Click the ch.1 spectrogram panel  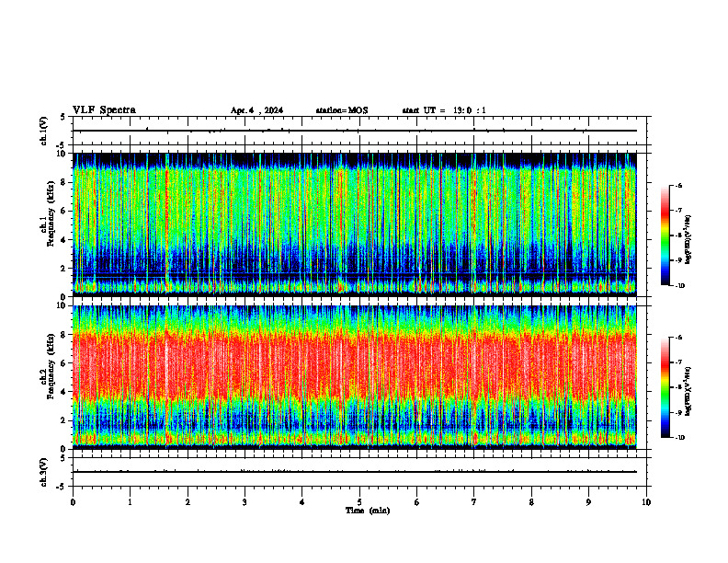(355, 224)
